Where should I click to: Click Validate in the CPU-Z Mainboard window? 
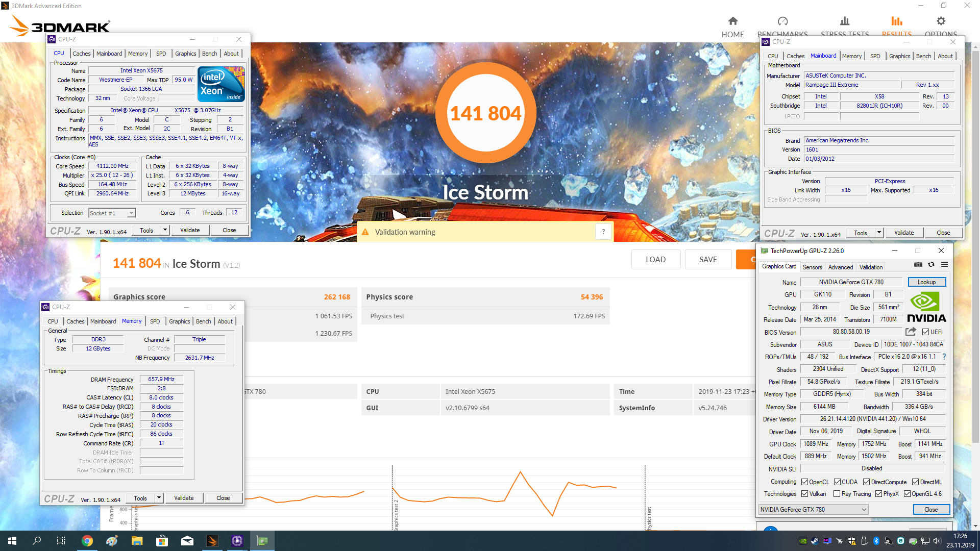coord(903,233)
